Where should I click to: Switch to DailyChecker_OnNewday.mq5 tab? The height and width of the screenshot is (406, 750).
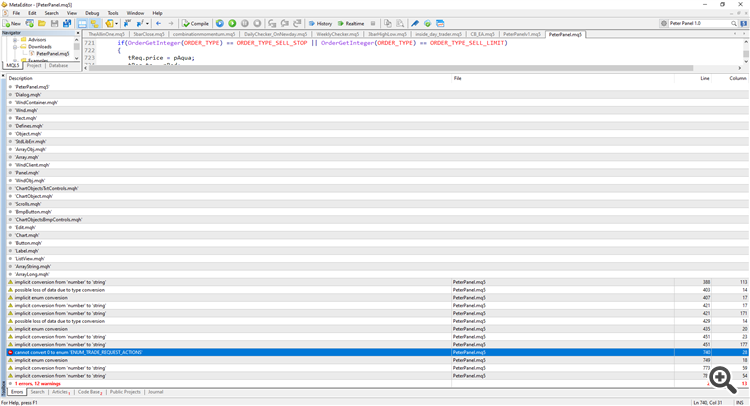click(276, 34)
